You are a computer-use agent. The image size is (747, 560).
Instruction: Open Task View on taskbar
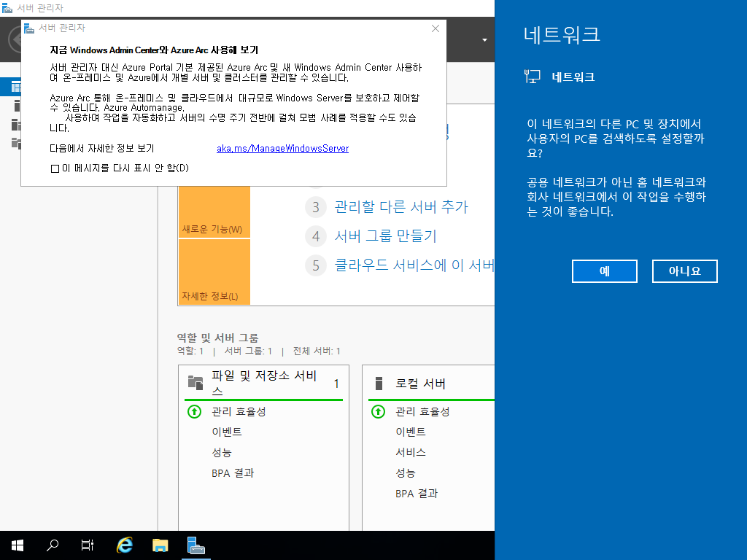(88, 545)
